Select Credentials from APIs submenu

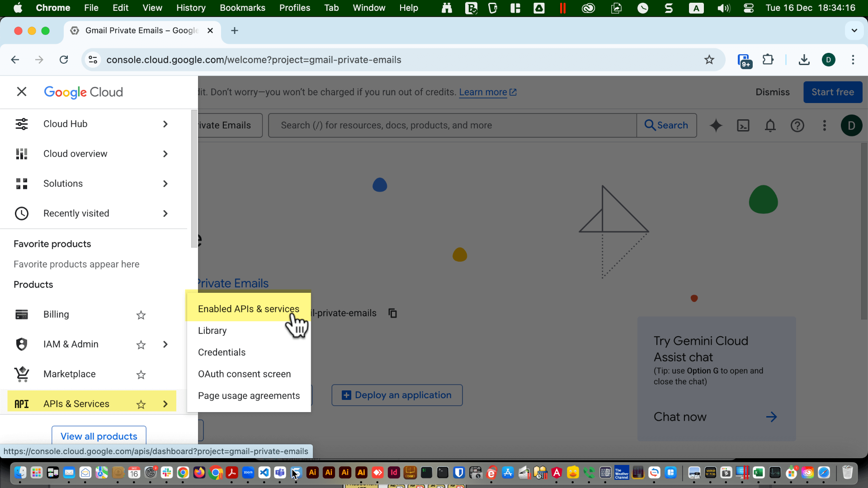222,352
